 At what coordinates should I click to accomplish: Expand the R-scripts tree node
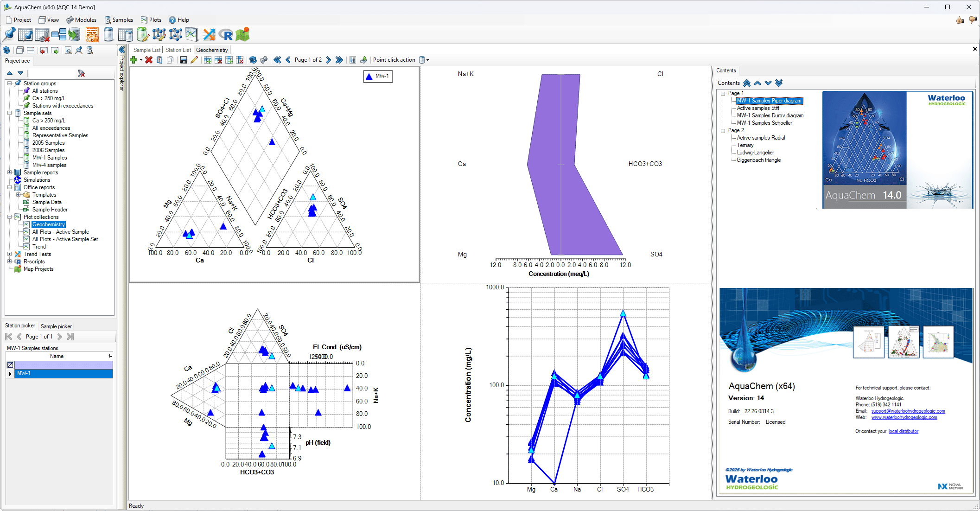click(x=9, y=262)
